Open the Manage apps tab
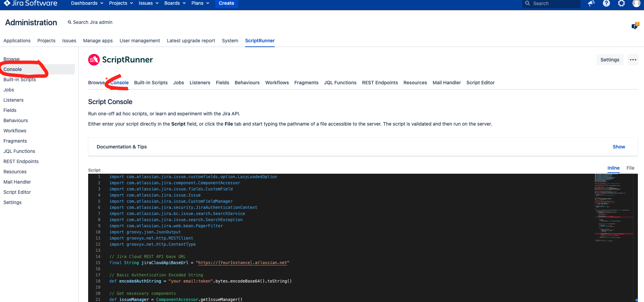Viewport: 644px width, 302px height. coord(98,41)
